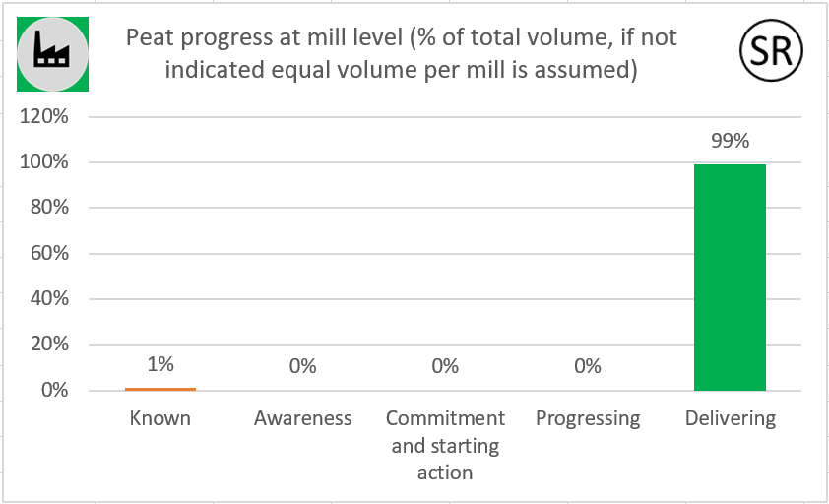Click the Awareness axis category label
Image resolution: width=829 pixels, height=504 pixels.
[302, 418]
